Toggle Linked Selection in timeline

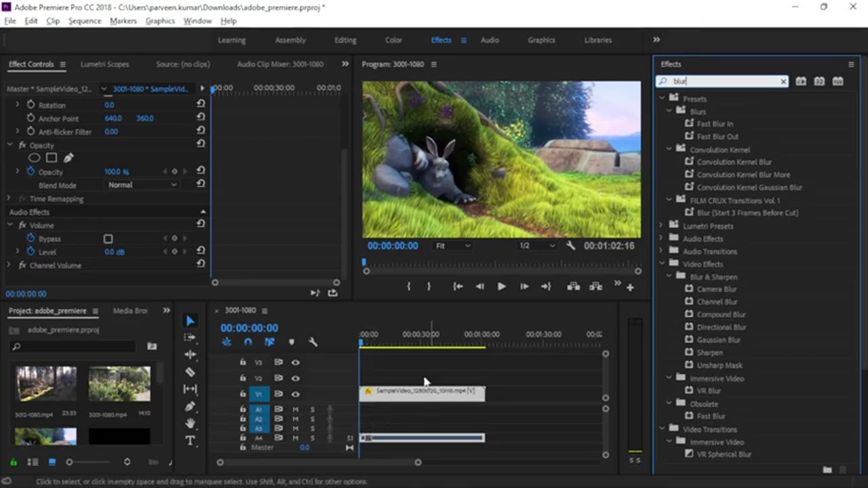[269, 342]
